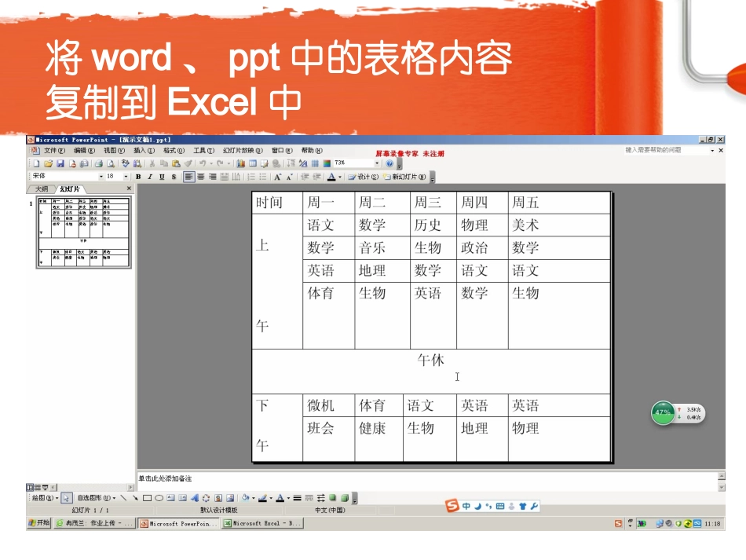Image resolution: width=746 pixels, height=560 pixels.
Task: Select the Oval drawing tool
Action: [159, 498]
